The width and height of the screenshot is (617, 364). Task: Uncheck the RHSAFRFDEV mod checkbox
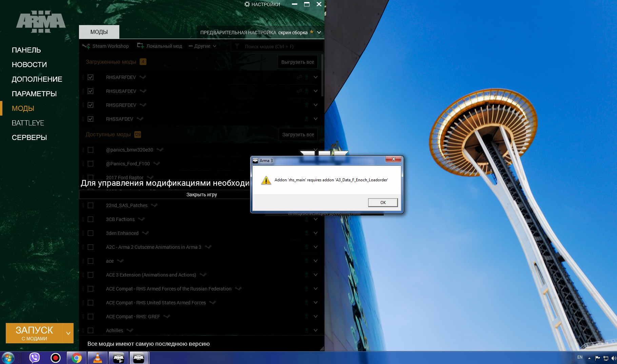(91, 77)
